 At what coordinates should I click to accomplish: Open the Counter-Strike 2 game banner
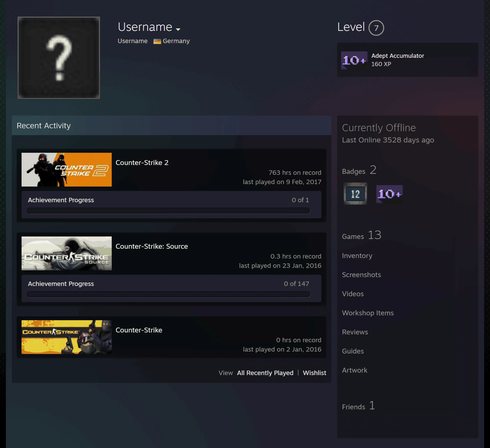[x=67, y=170]
